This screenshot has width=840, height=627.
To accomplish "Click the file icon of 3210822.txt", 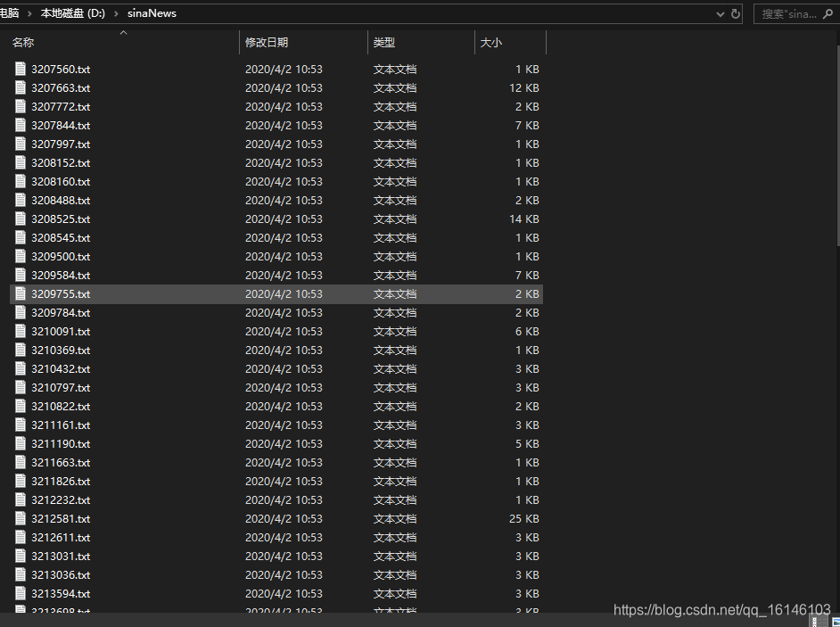I will point(21,406).
